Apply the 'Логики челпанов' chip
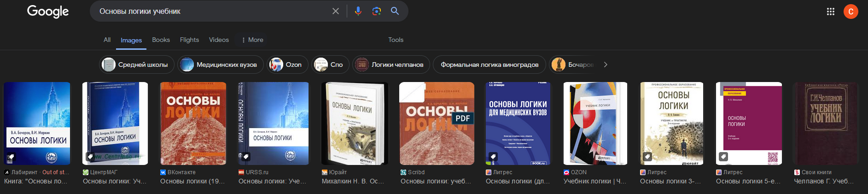This screenshot has width=868, height=194. [x=391, y=65]
